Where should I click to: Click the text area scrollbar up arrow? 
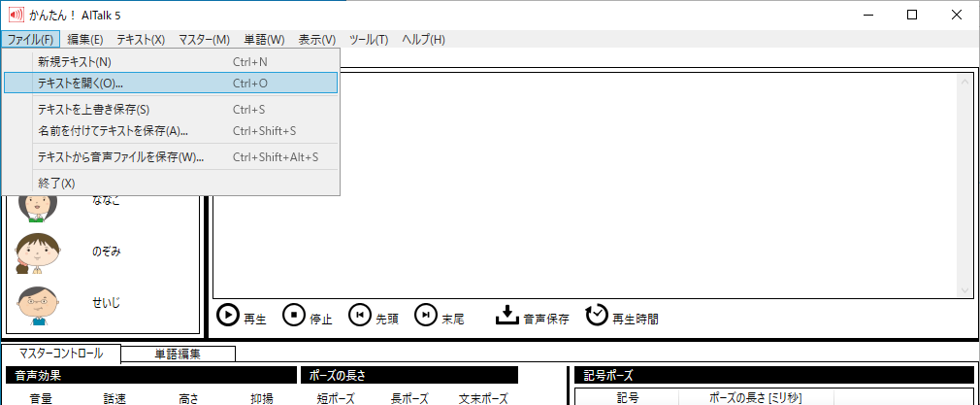(x=964, y=82)
